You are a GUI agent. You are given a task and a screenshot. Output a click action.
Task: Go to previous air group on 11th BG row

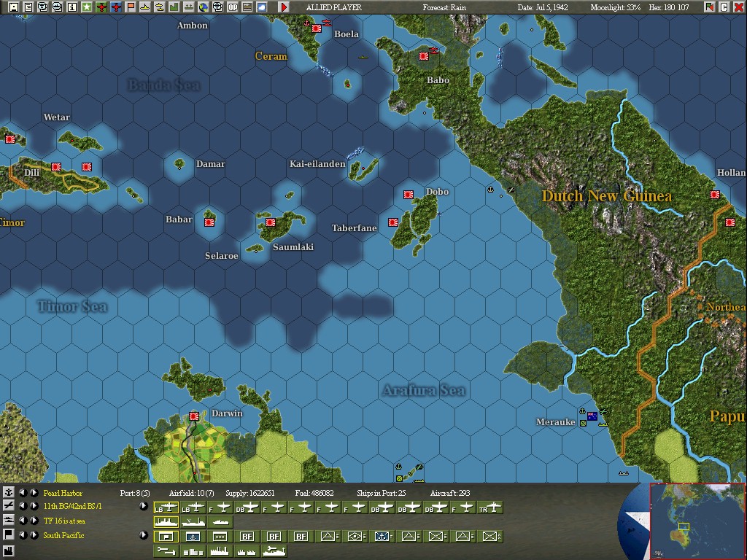[23, 506]
